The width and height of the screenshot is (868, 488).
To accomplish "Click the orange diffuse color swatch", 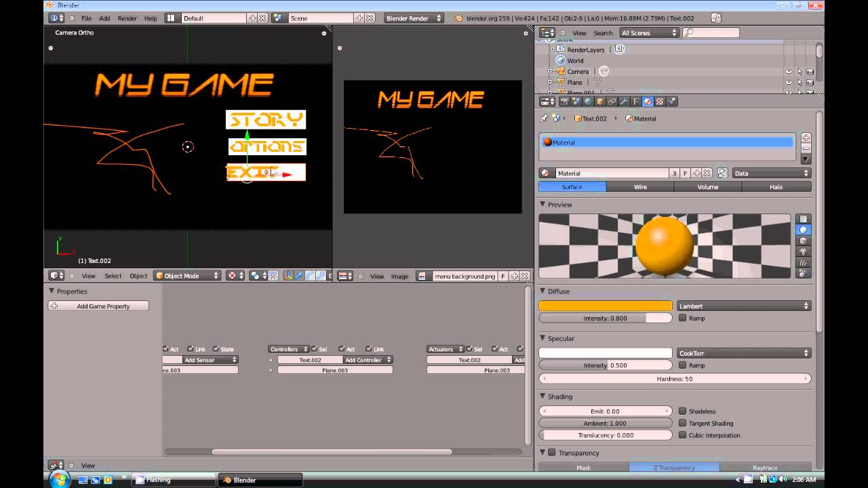I will tap(606, 306).
